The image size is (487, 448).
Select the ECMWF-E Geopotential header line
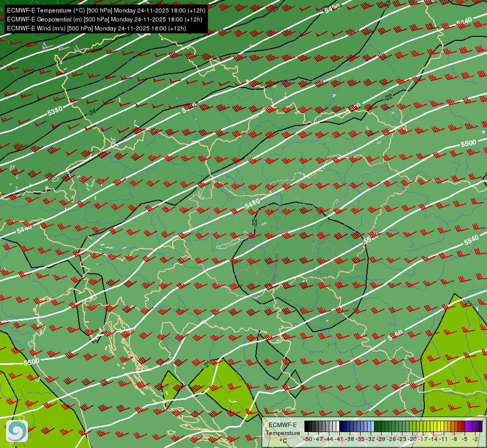click(104, 19)
